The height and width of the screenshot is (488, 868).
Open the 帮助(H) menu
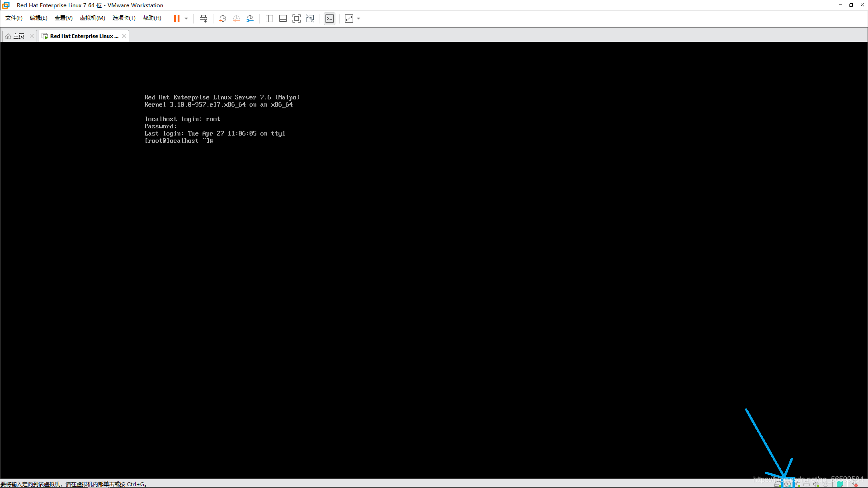pyautogui.click(x=152, y=18)
